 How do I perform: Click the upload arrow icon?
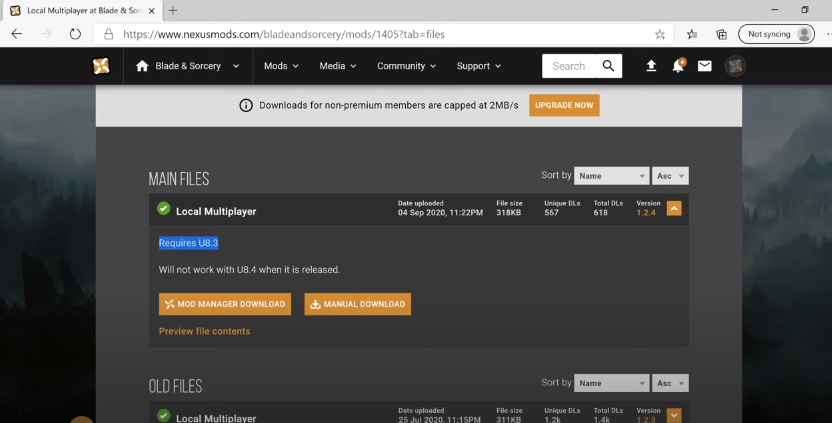pos(651,66)
